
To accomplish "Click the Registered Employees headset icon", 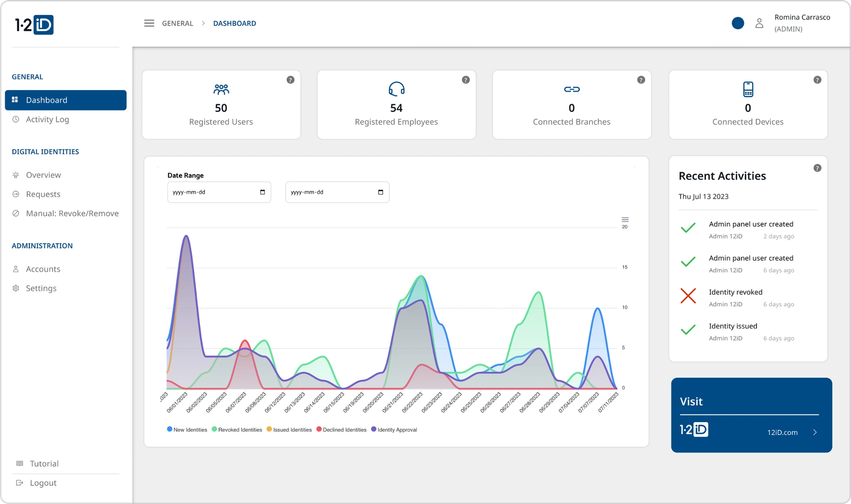I will 396,89.
